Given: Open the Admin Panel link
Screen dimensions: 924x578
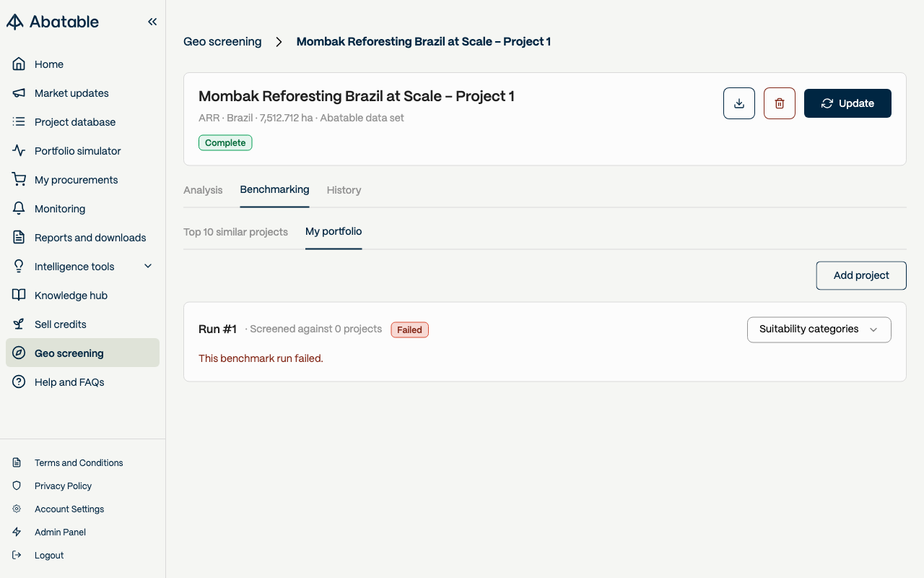Looking at the screenshot, I should [x=60, y=532].
